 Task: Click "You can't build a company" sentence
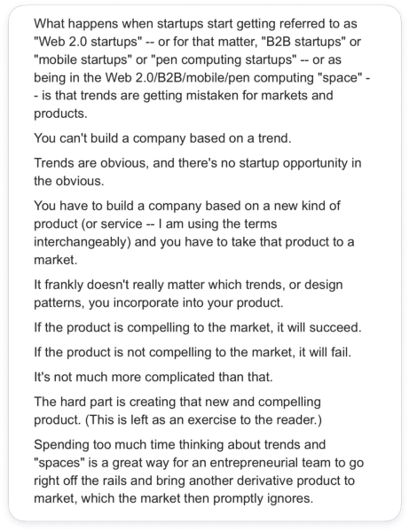pos(162,138)
